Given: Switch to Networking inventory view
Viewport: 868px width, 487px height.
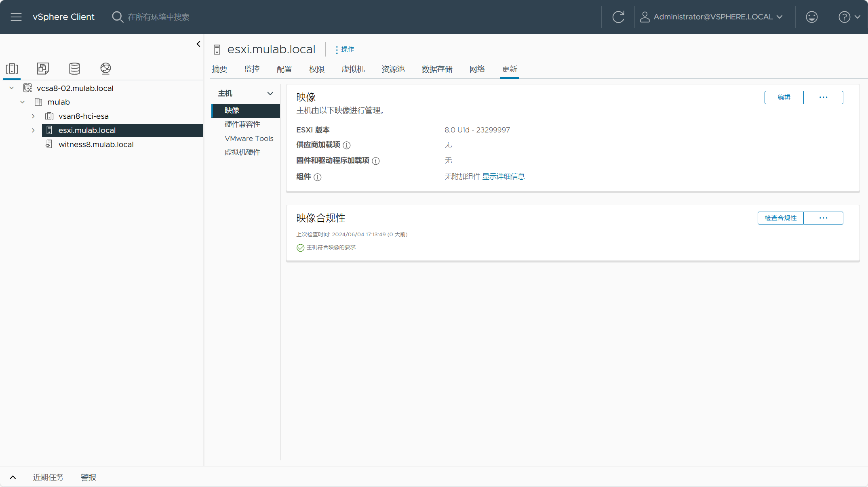Looking at the screenshot, I should click(x=105, y=68).
